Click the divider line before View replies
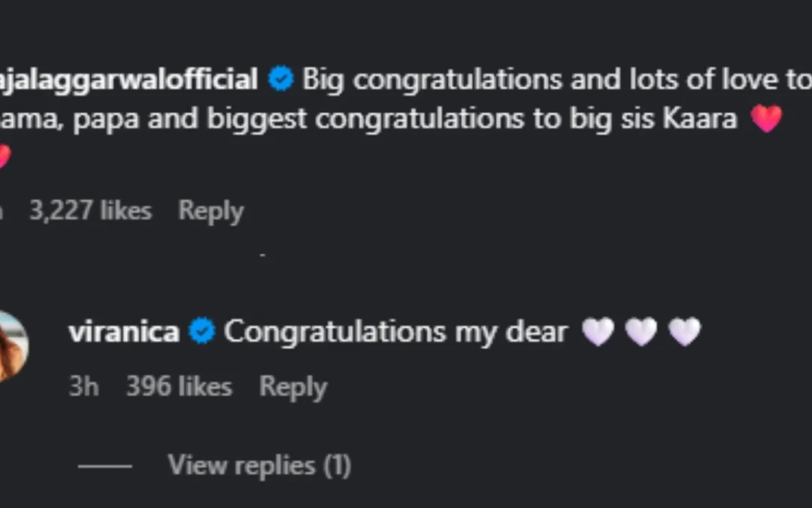This screenshot has height=508, width=812. pos(105,465)
